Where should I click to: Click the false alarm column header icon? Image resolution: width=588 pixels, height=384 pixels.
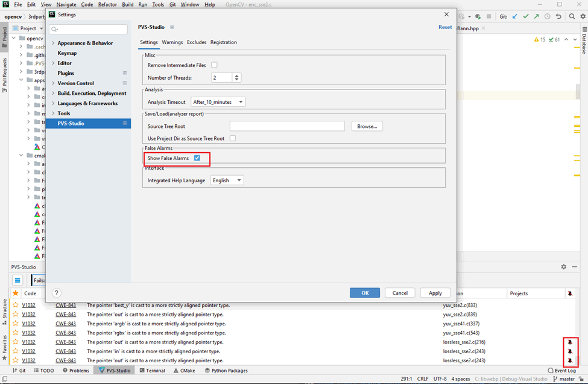click(570, 293)
